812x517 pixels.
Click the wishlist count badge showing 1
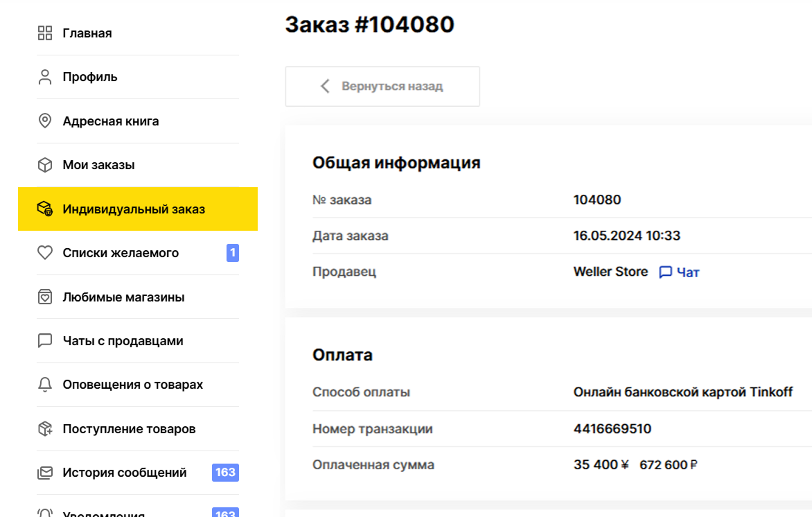tap(232, 252)
